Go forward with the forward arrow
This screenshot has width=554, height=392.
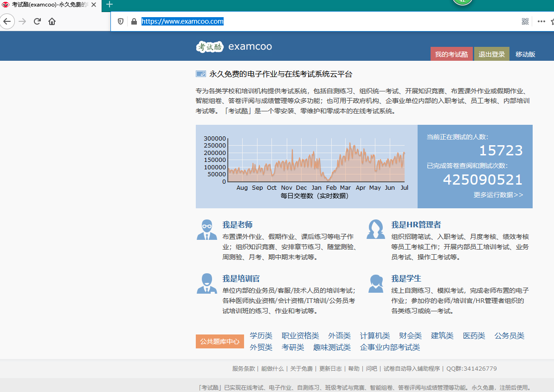22,21
